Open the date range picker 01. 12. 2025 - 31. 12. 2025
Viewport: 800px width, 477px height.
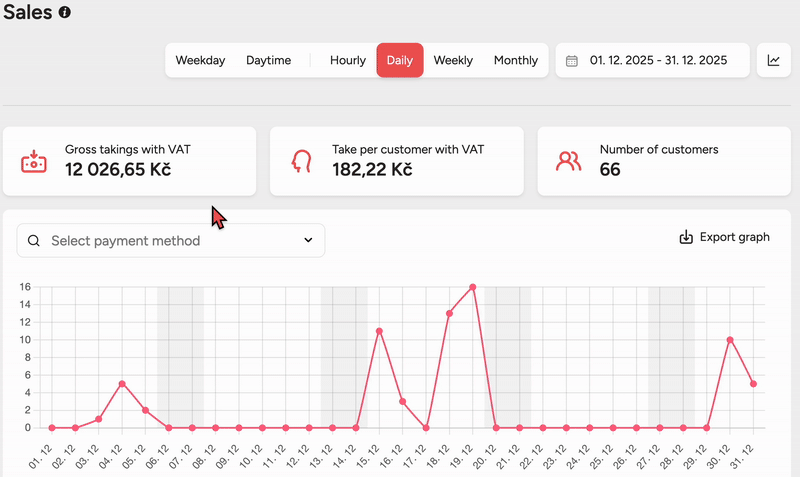tap(658, 60)
